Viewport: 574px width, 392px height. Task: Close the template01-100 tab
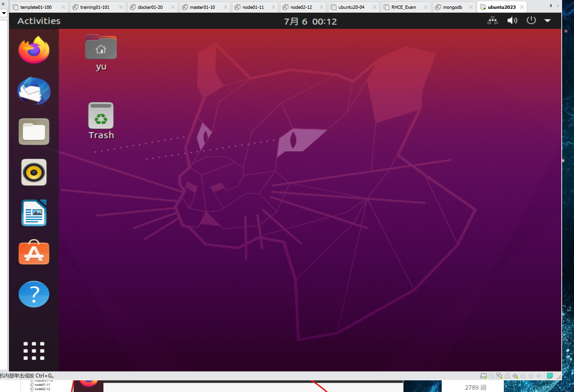(64, 7)
